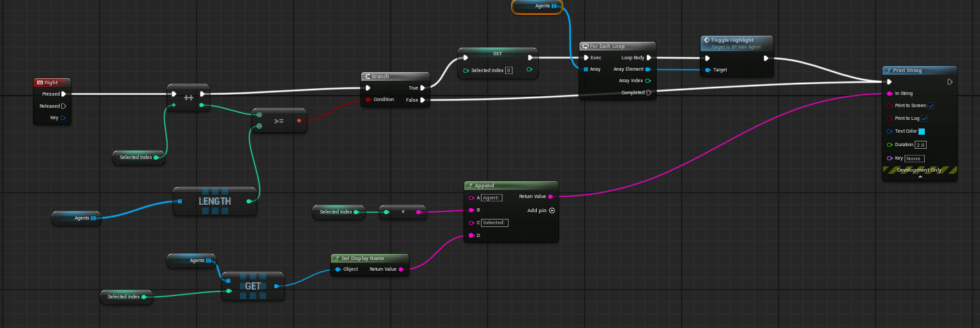Click the Array Element pin on For Each Loop
The image size is (980, 328).
[x=648, y=69]
